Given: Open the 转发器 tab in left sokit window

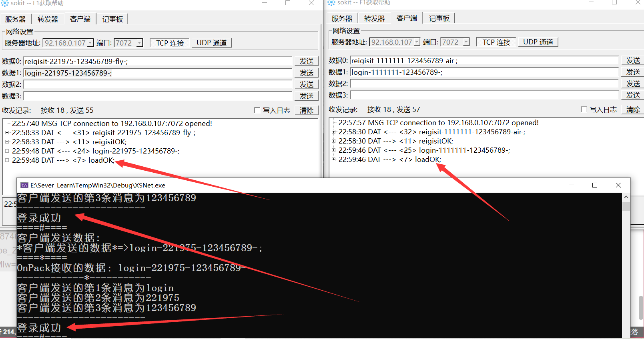Looking at the screenshot, I should point(48,19).
